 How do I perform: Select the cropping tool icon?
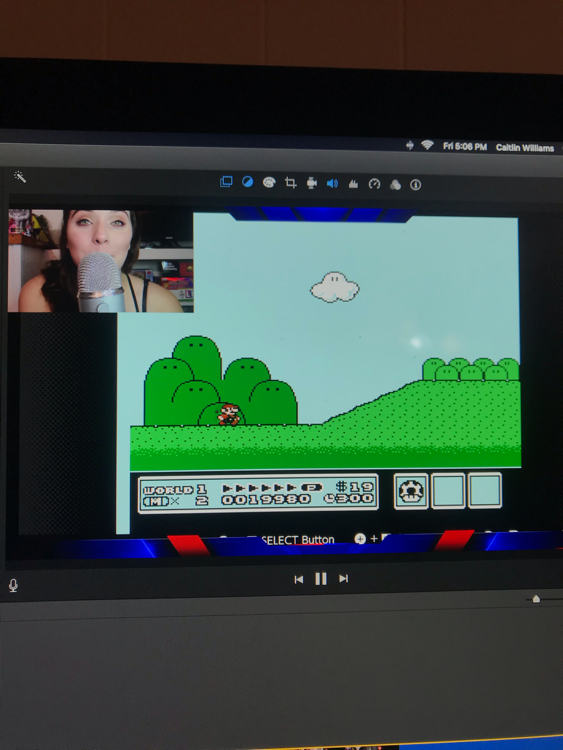point(290,182)
